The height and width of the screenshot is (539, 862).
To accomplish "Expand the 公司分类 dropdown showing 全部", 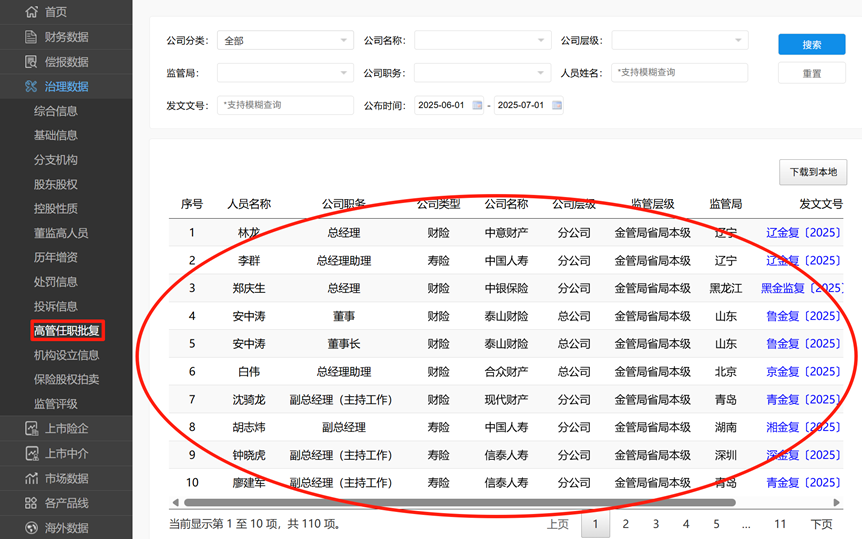I will tap(285, 41).
